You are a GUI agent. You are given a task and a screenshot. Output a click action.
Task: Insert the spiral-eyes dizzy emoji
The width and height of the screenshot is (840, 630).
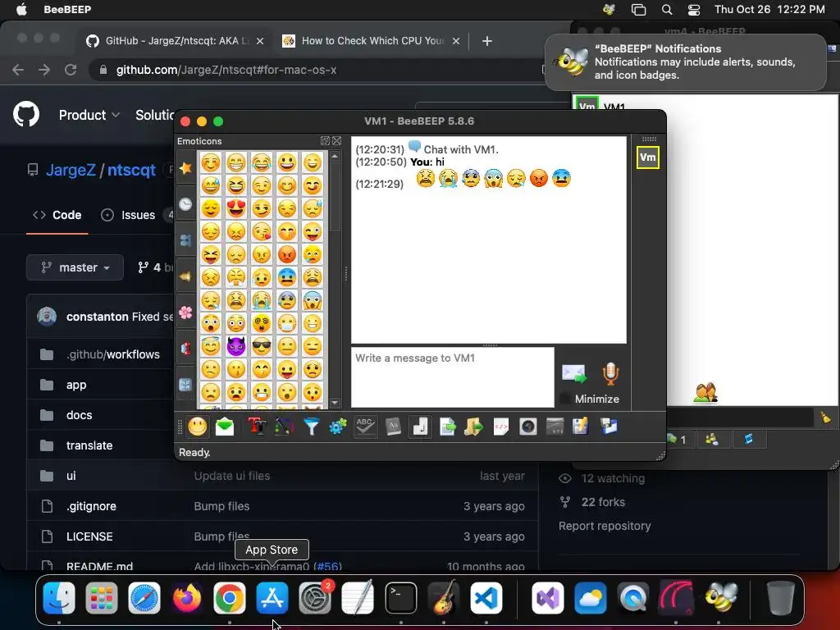point(262,323)
